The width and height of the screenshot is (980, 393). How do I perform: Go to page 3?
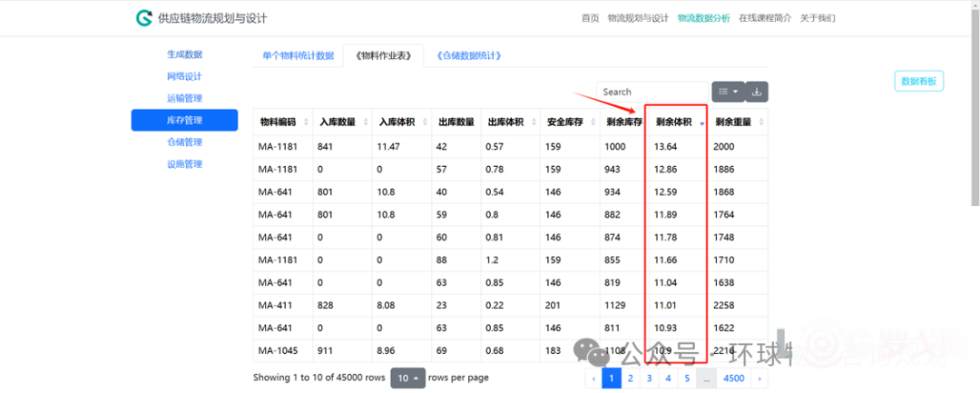(x=650, y=378)
